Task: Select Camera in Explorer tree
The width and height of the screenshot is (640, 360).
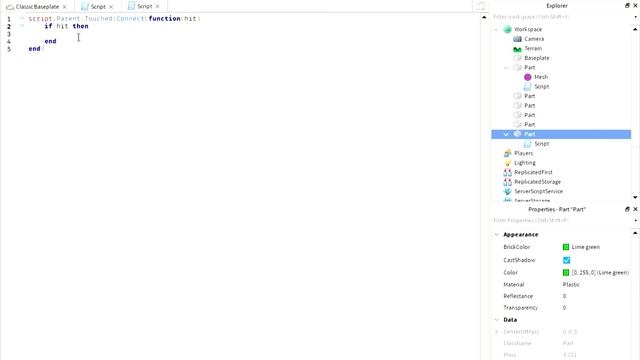Action: click(534, 39)
